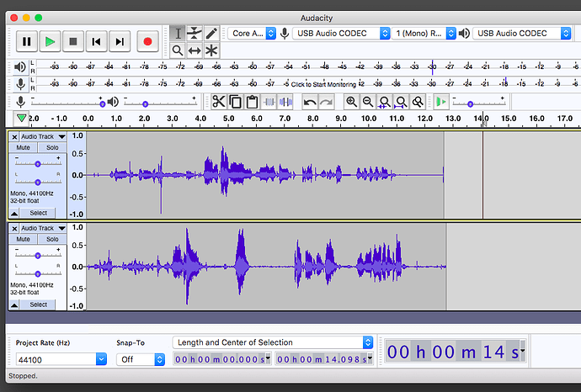581x392 pixels.
Task: Click the second track pan slider
Action: click(x=38, y=273)
